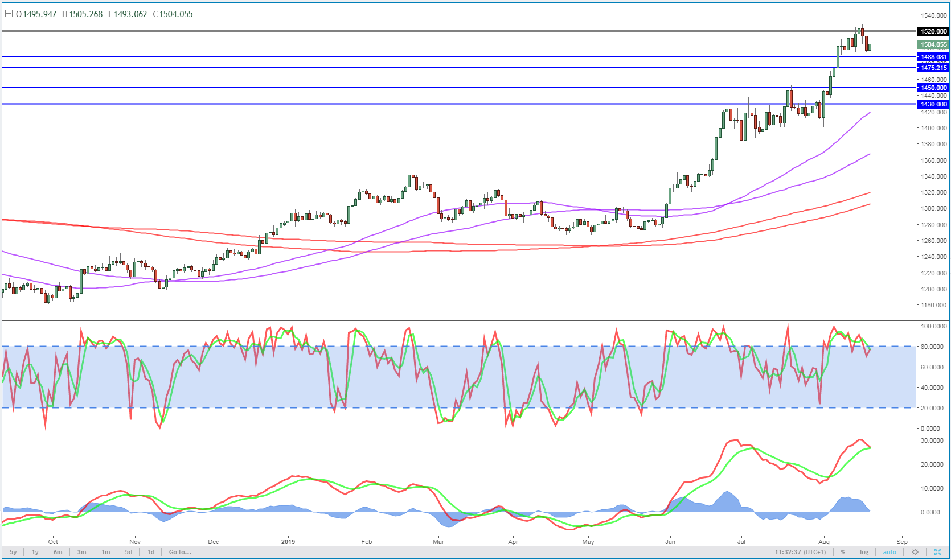This screenshot has width=951, height=560.
Task: Click the 1430.000 level label
Action: click(934, 104)
